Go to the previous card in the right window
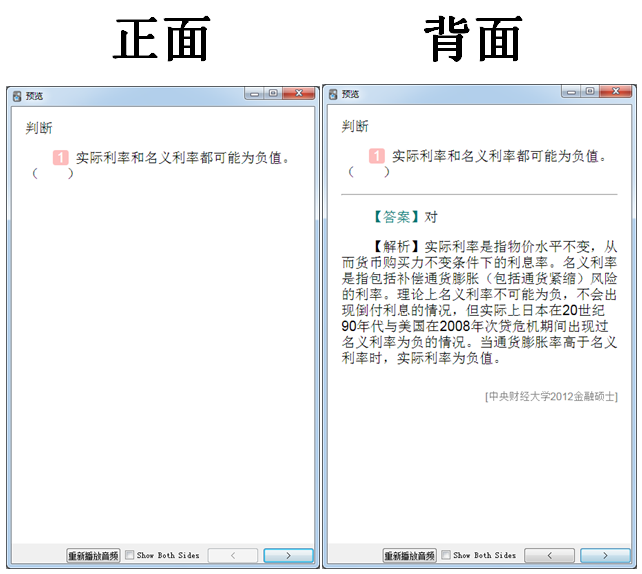 click(549, 556)
